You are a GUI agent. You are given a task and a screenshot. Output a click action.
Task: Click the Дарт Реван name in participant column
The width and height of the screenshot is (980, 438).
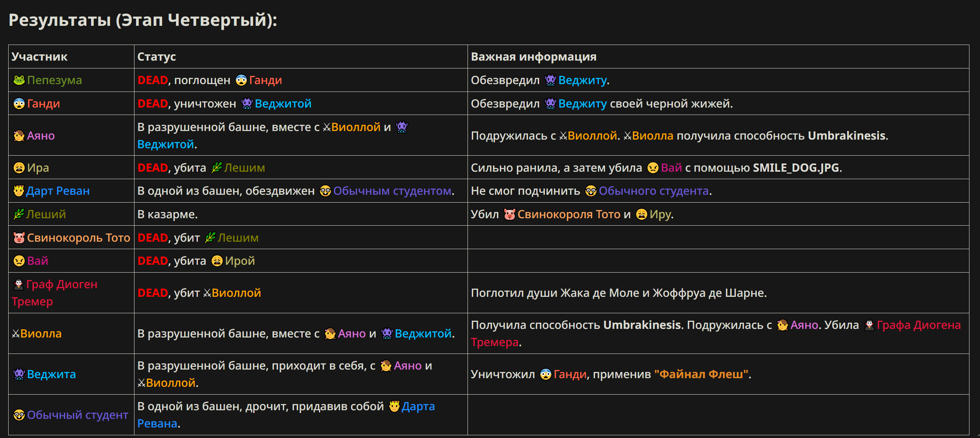(x=58, y=191)
